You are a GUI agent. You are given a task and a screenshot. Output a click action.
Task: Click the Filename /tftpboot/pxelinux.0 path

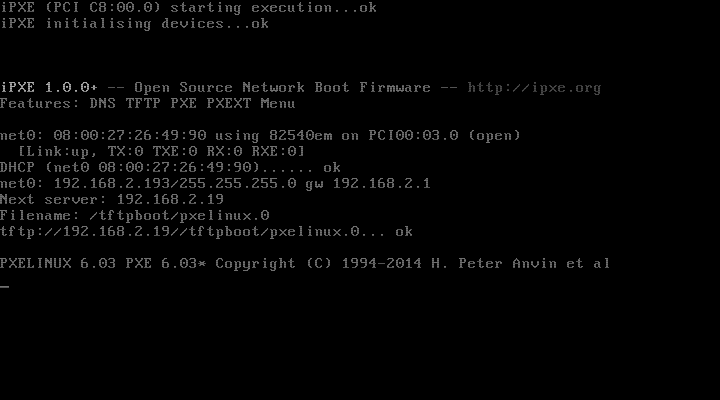(180, 216)
